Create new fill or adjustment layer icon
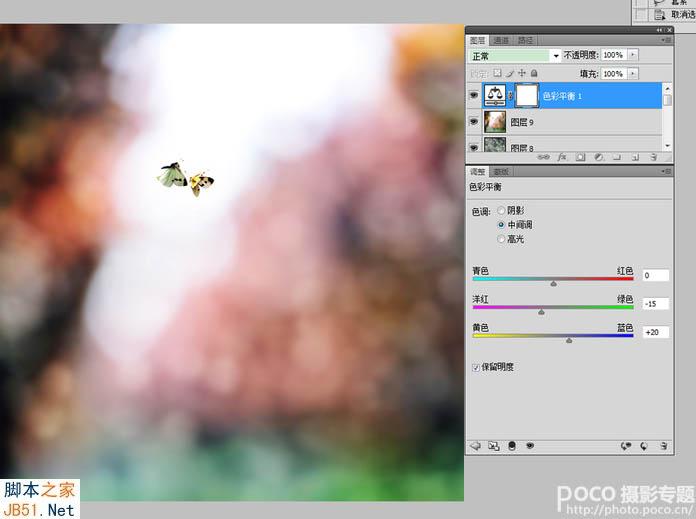Image resolution: width=696 pixels, height=519 pixels. coord(598,157)
